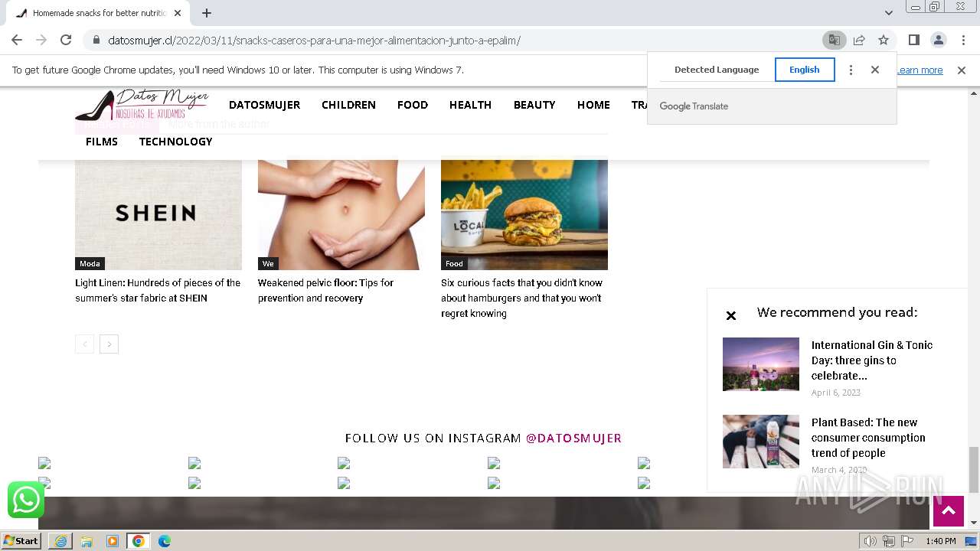
Task: Click the We category tag
Action: (x=268, y=263)
